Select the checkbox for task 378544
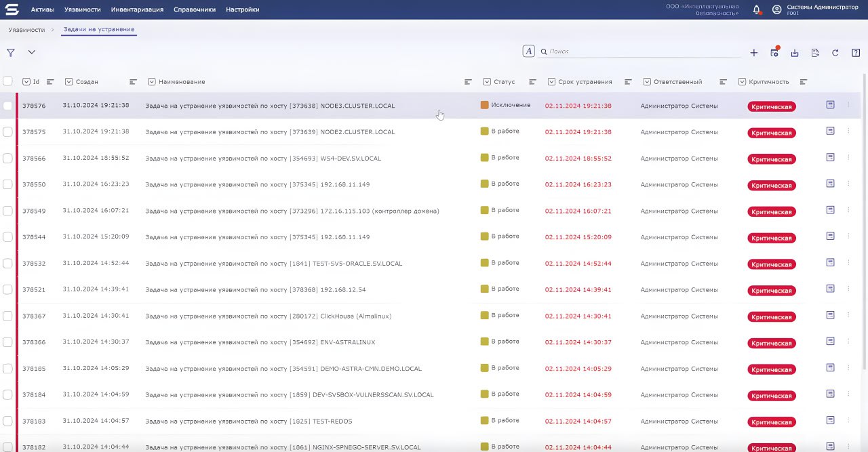Viewport: 868px width, 452px height. click(7, 237)
